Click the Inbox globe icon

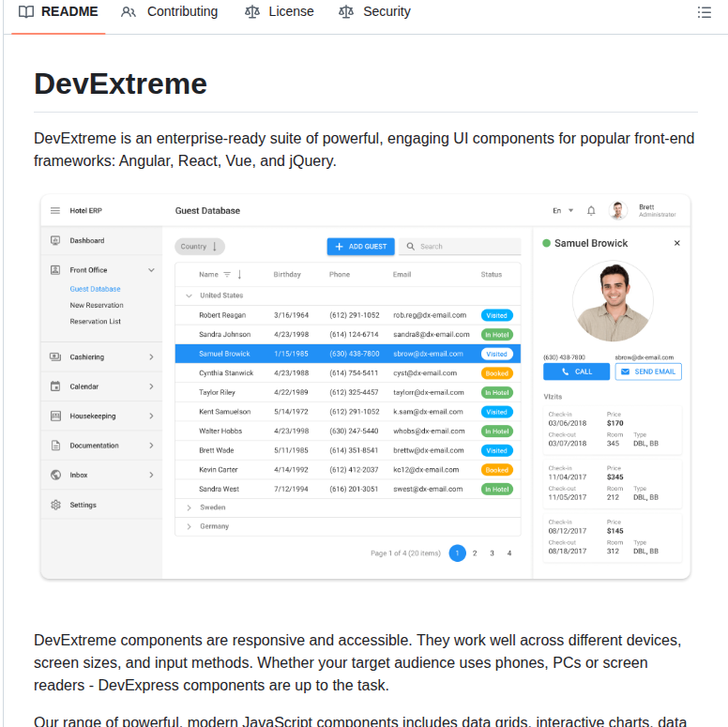(55, 475)
